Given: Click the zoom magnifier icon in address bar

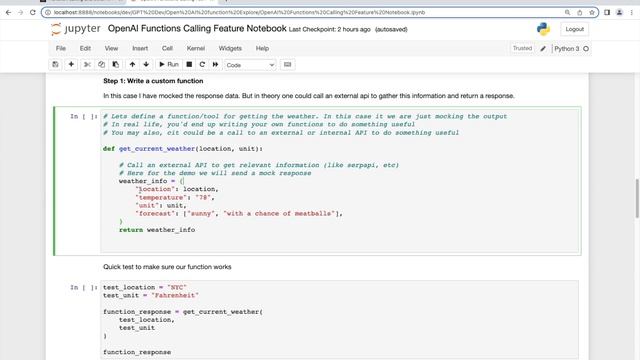Looking at the screenshot, I should click(567, 12).
